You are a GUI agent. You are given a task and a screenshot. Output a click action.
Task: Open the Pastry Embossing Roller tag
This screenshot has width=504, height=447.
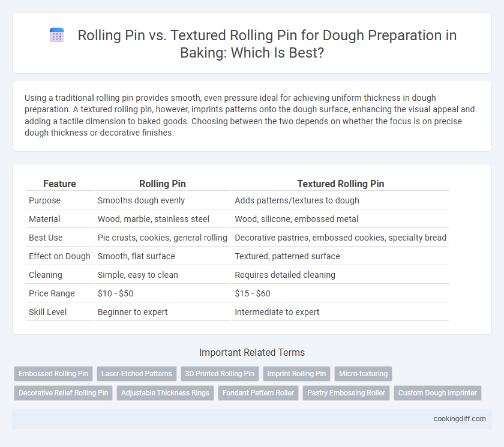(x=346, y=393)
